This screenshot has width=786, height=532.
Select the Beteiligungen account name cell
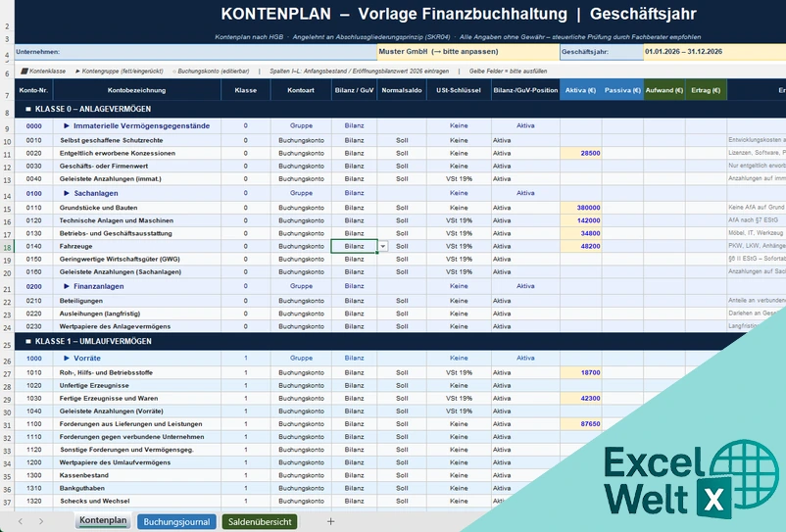click(136, 301)
